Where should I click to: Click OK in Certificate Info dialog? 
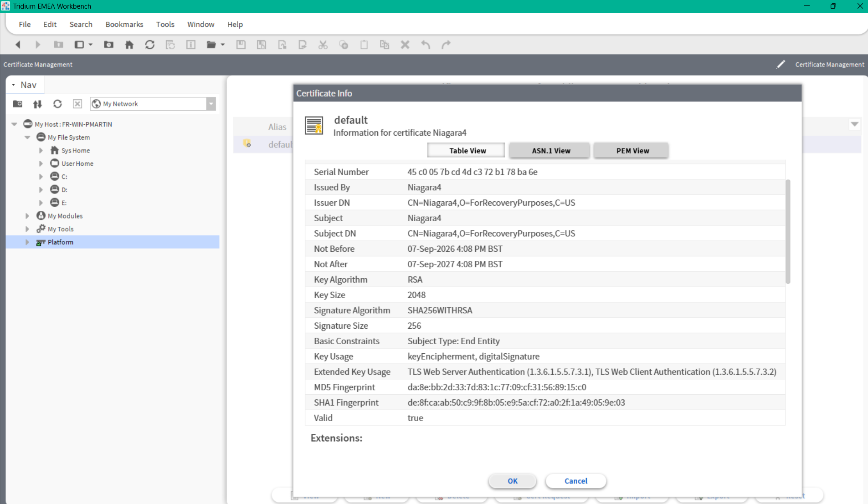[513, 481]
